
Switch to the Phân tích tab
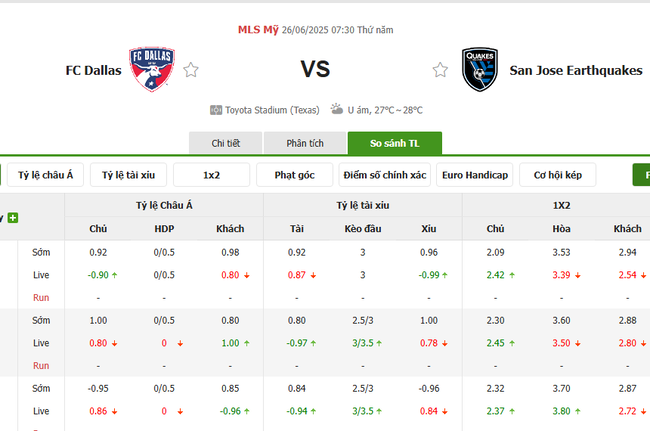(305, 144)
